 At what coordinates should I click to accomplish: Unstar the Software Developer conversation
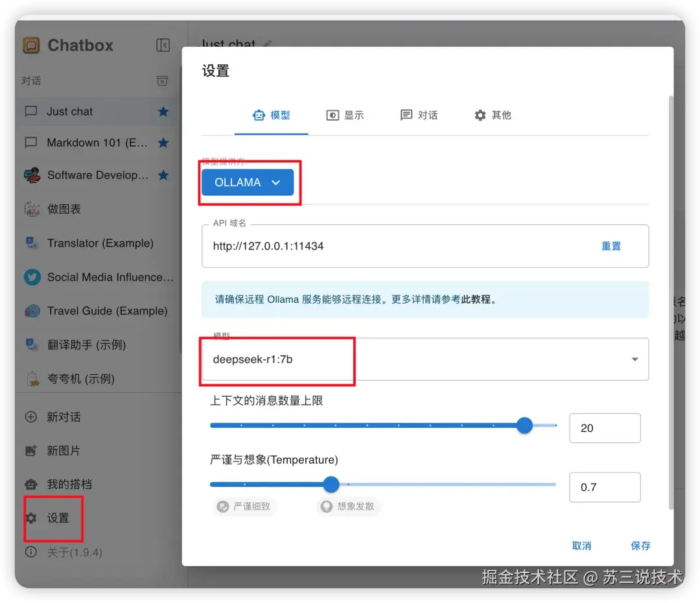163,175
